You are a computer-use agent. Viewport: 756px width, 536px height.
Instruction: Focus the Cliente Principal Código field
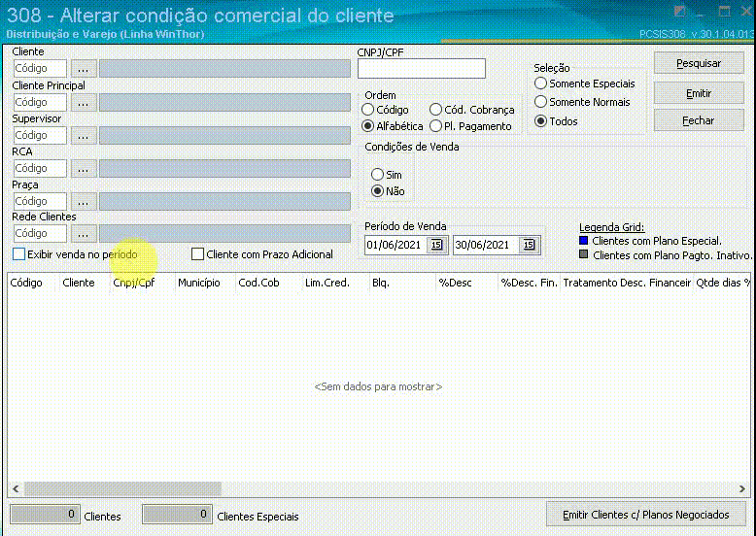[x=40, y=102]
